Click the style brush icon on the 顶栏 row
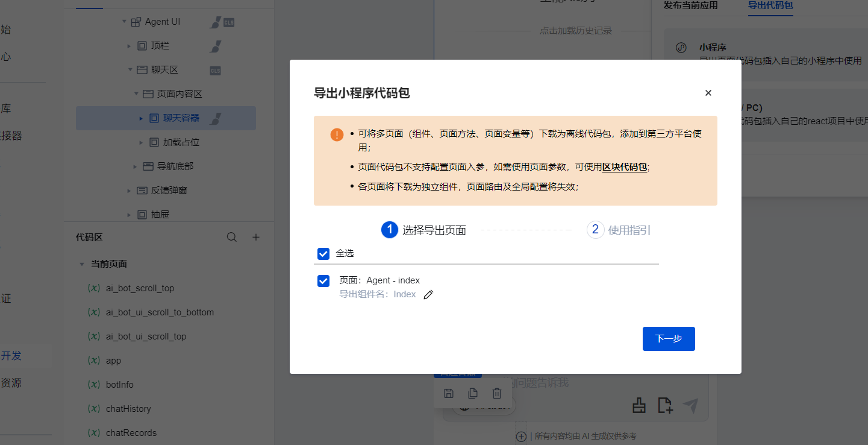The image size is (868, 445). (x=216, y=46)
